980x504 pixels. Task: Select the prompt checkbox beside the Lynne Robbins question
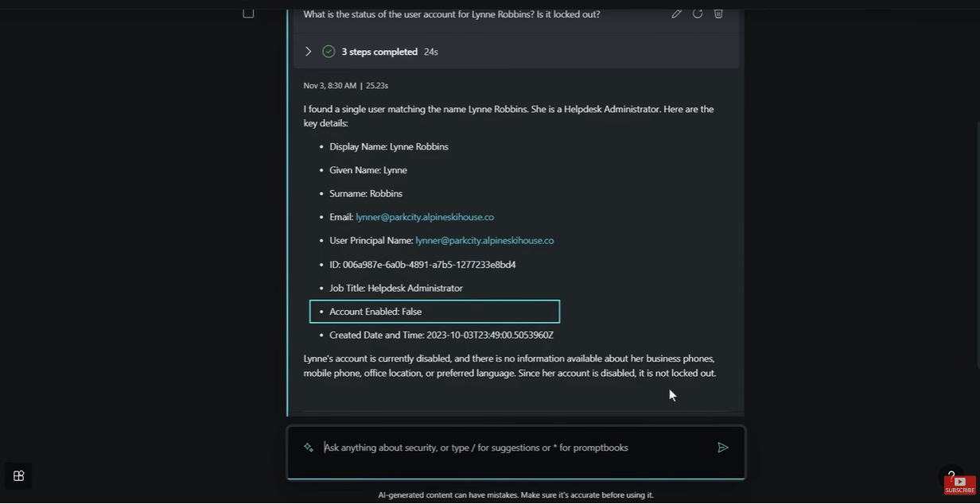click(x=248, y=13)
